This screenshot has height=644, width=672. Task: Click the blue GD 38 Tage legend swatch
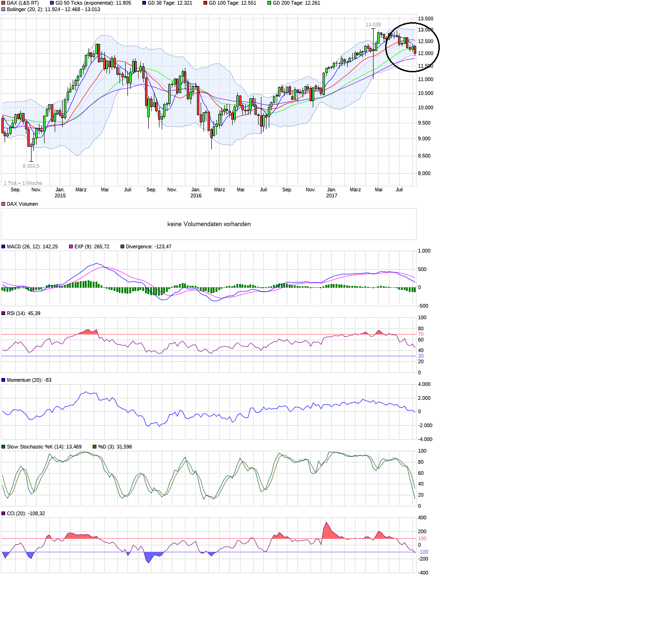point(144,3)
